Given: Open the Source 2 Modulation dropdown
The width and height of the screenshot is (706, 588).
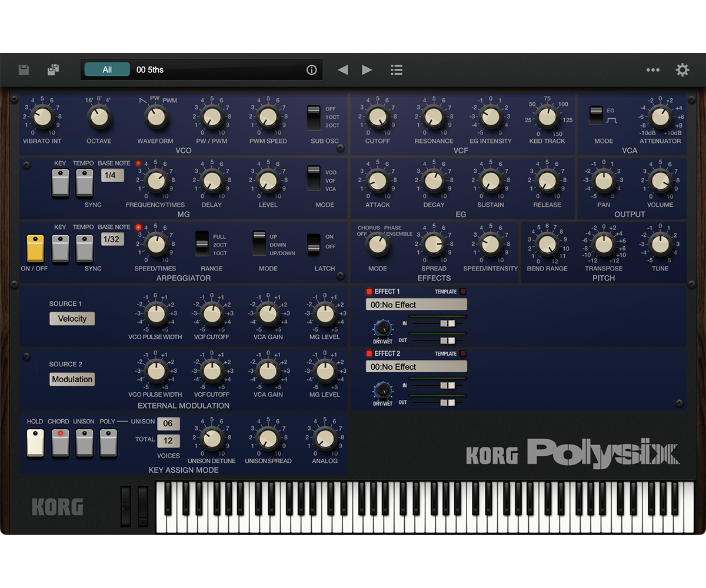Looking at the screenshot, I should [x=72, y=379].
